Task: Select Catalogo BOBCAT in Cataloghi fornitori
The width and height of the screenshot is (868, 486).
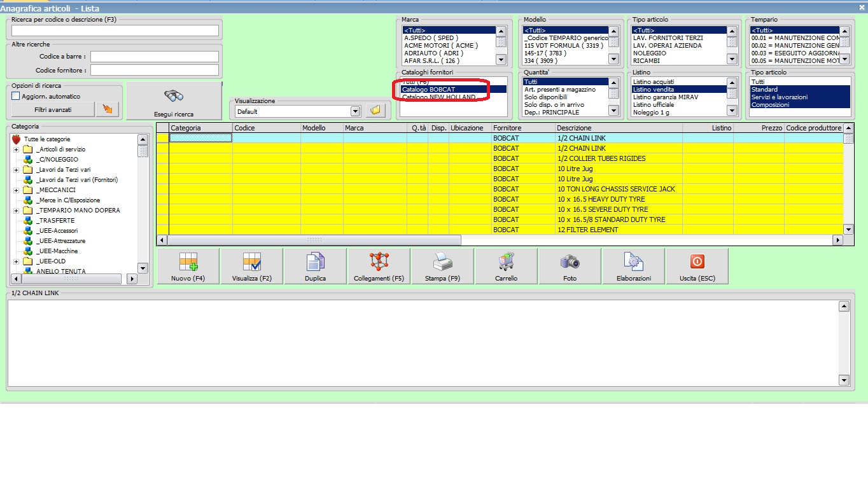Action: coord(454,90)
